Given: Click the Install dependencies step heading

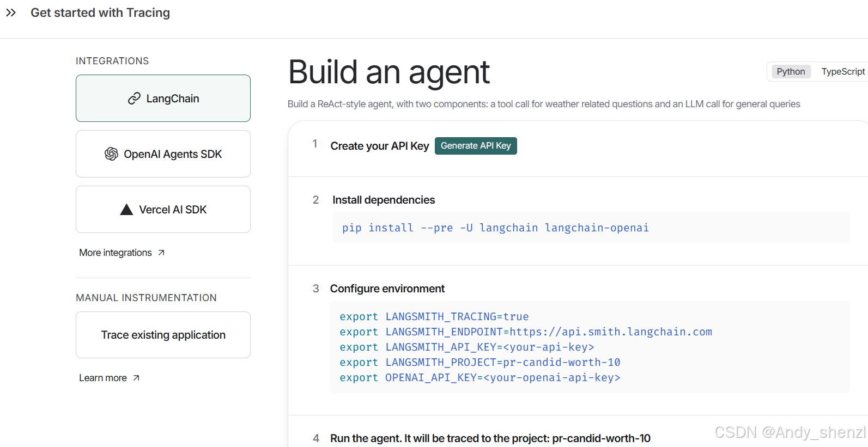Looking at the screenshot, I should (384, 200).
